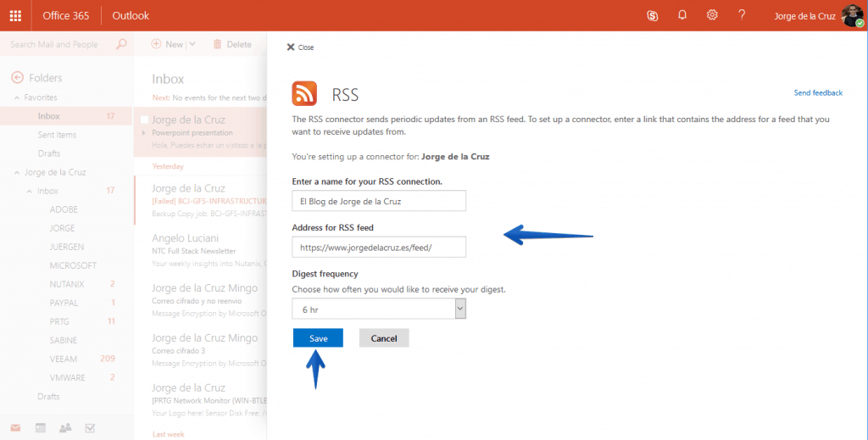This screenshot has width=868, height=440.
Task: Click the user name Jorge de la Cruz
Action: 804,16
